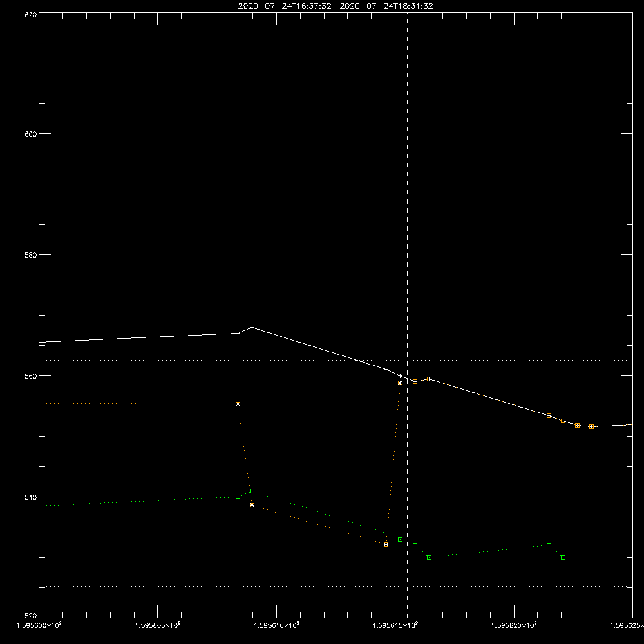Click the y-axis label 620
The image size is (644, 644).
click(31, 15)
